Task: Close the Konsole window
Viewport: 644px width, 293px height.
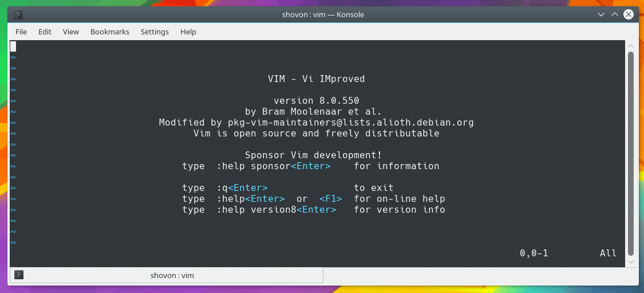Action: point(629,15)
